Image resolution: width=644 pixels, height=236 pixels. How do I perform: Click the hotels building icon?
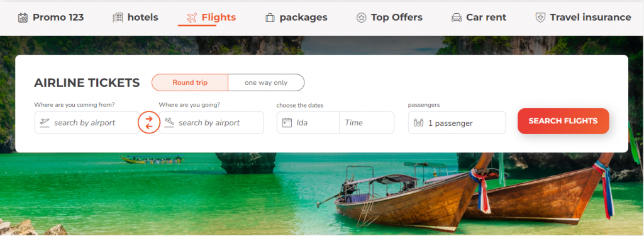(x=118, y=18)
